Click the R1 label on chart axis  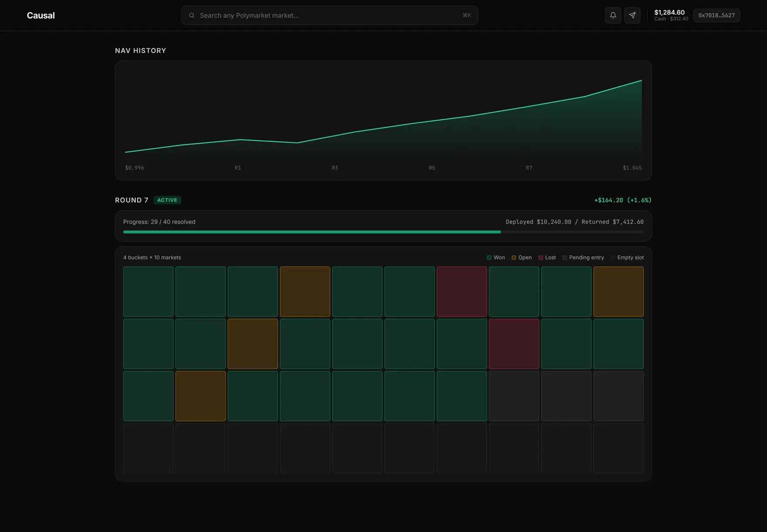coord(238,168)
